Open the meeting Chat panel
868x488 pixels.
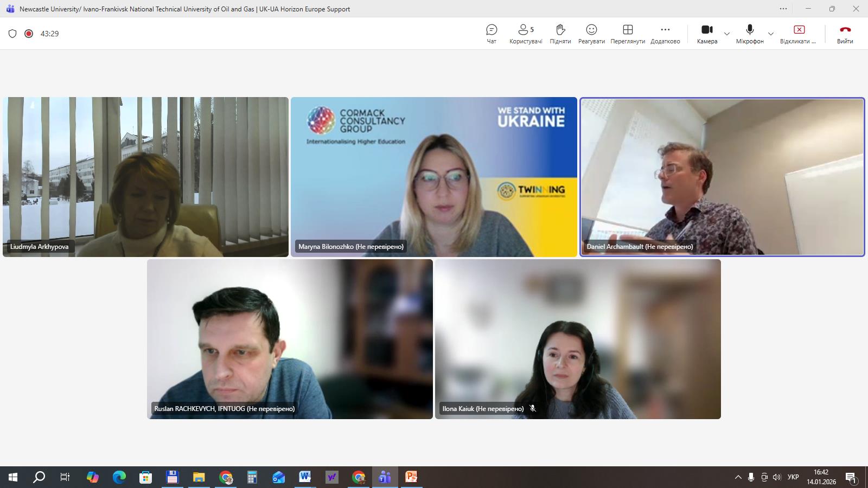click(x=492, y=34)
